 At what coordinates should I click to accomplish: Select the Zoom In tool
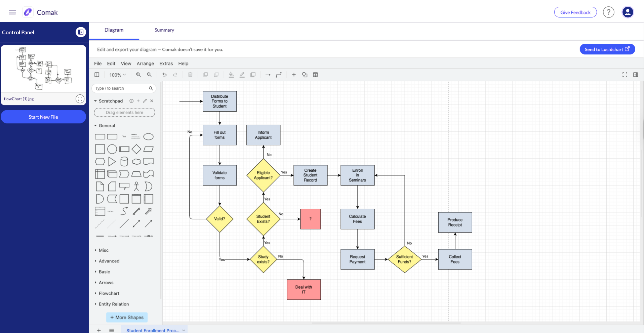pyautogui.click(x=138, y=75)
